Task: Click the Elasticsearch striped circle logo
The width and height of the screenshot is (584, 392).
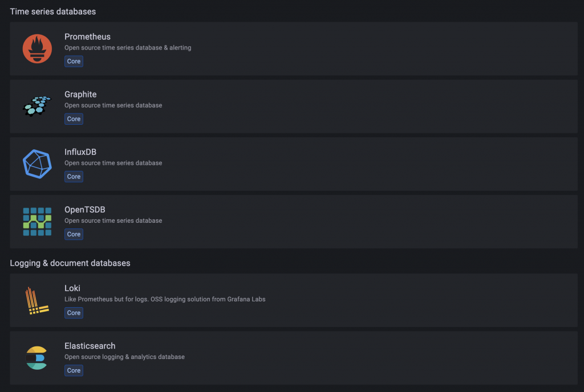Action: coord(37,358)
